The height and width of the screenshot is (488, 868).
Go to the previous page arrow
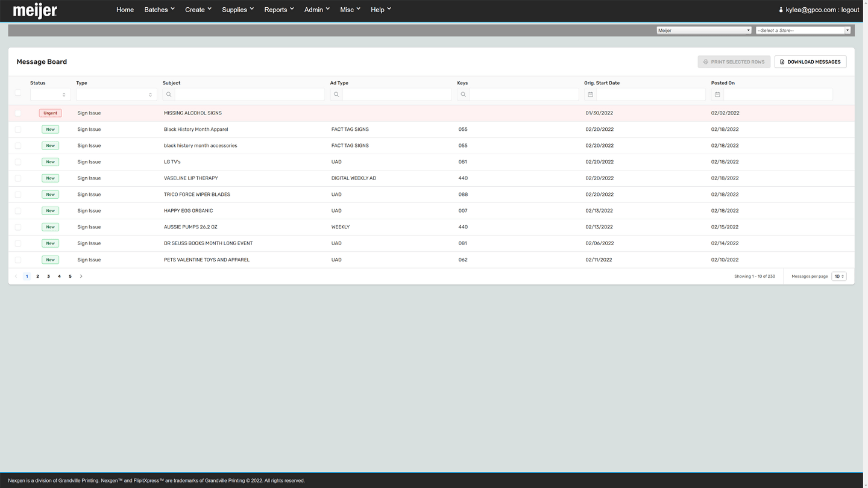coord(16,277)
